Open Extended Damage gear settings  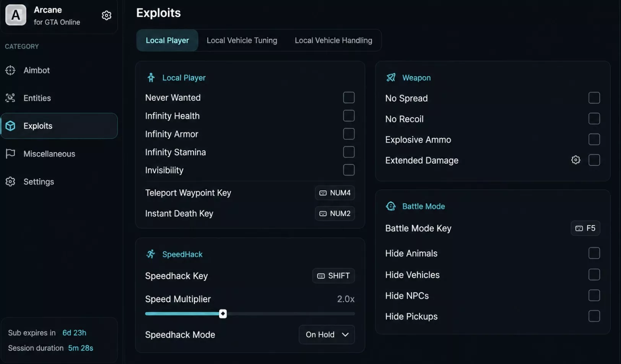coord(575,160)
